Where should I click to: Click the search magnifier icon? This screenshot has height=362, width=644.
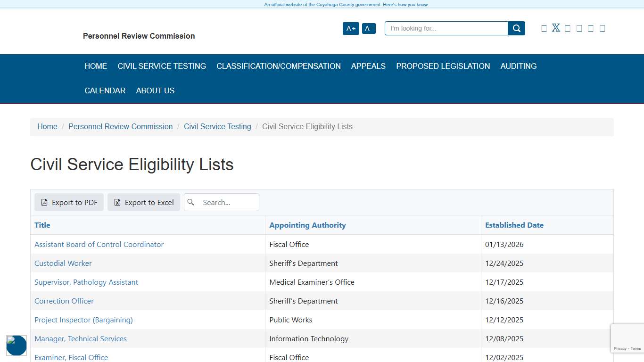(516, 28)
